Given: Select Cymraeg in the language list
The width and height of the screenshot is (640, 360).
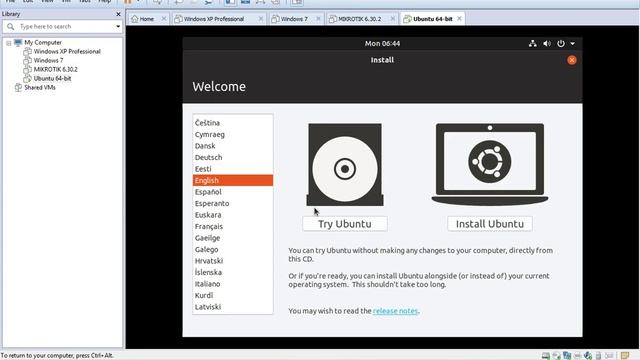Looking at the screenshot, I should 233,134.
